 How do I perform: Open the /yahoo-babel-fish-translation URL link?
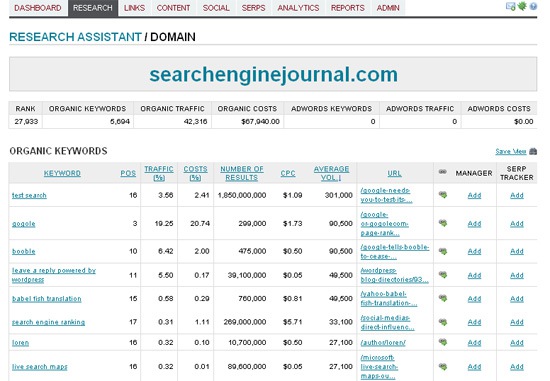pyautogui.click(x=389, y=299)
